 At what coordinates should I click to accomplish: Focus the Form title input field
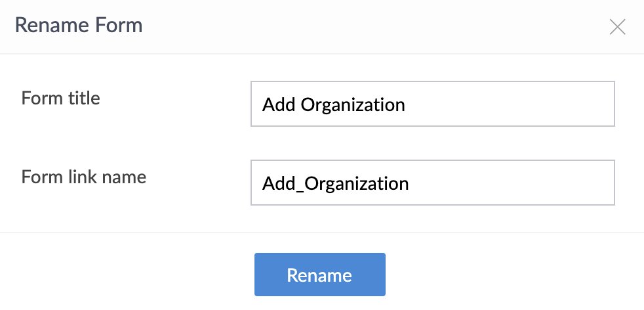[x=432, y=104]
